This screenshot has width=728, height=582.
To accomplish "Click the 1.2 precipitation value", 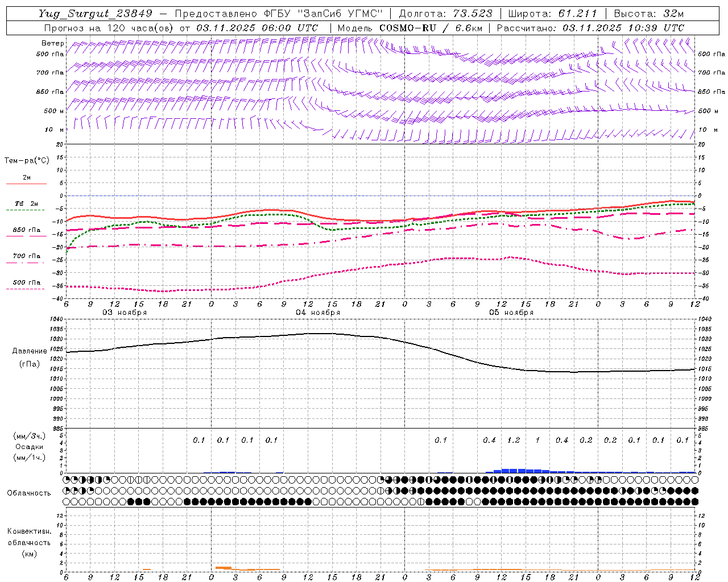I will coord(514,440).
